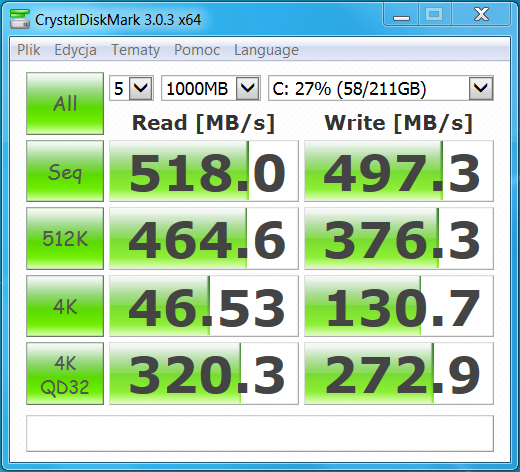Open the Edycja menu
The width and height of the screenshot is (520, 472).
75,50
